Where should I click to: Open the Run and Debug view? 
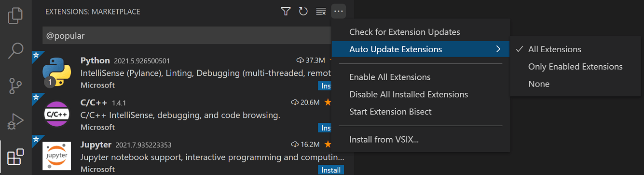(x=15, y=122)
